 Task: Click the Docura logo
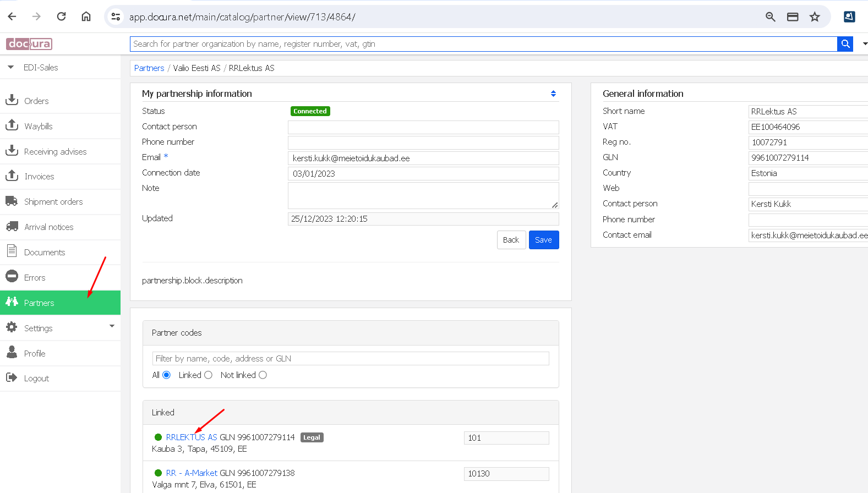click(29, 44)
